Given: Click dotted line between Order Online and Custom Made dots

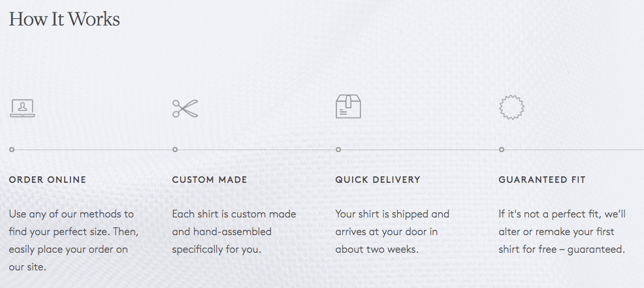Looking at the screenshot, I should [x=93, y=150].
